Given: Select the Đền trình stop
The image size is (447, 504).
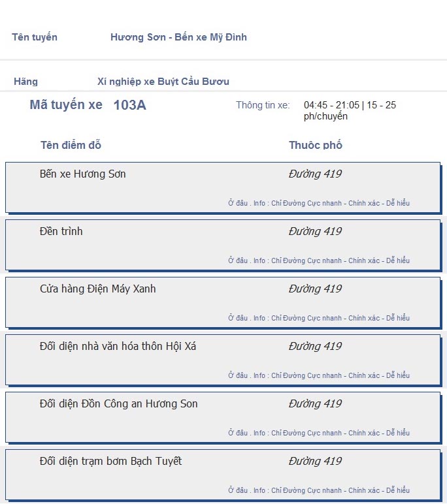Looking at the screenshot, I should coord(61,231).
